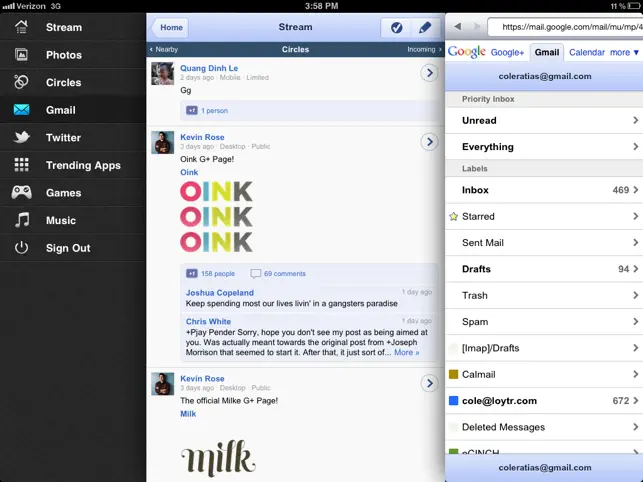Expand the Unread row chevron

tap(635, 120)
